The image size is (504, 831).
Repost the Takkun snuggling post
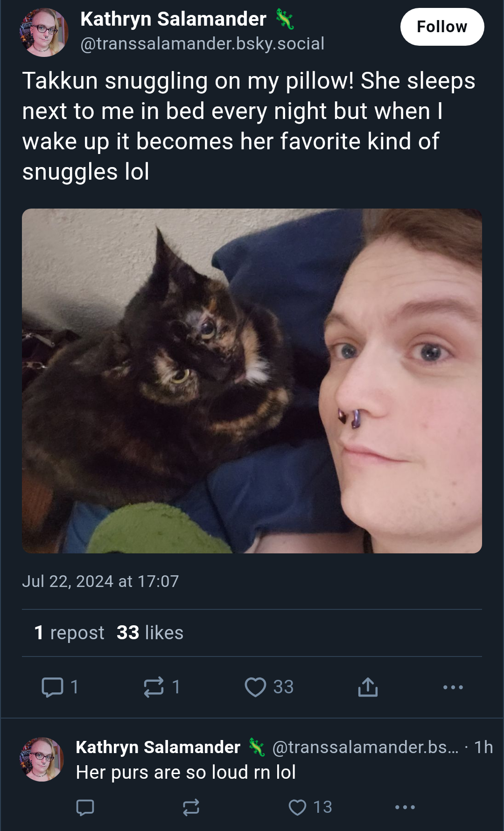click(x=154, y=687)
